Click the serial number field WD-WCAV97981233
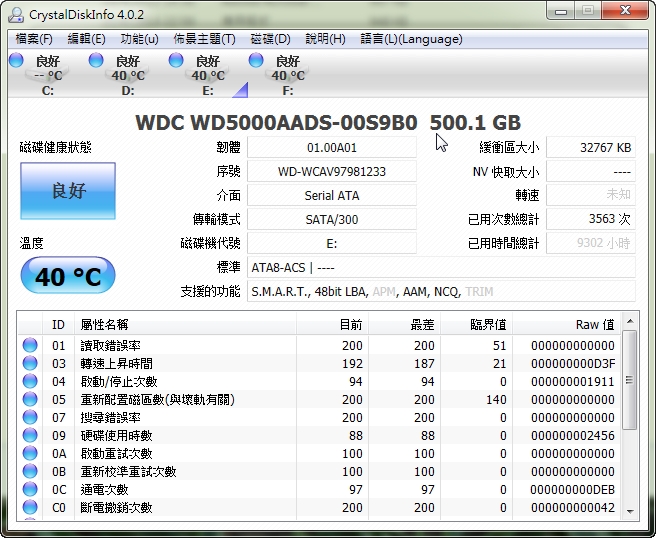The height and width of the screenshot is (538, 656). pos(332,172)
